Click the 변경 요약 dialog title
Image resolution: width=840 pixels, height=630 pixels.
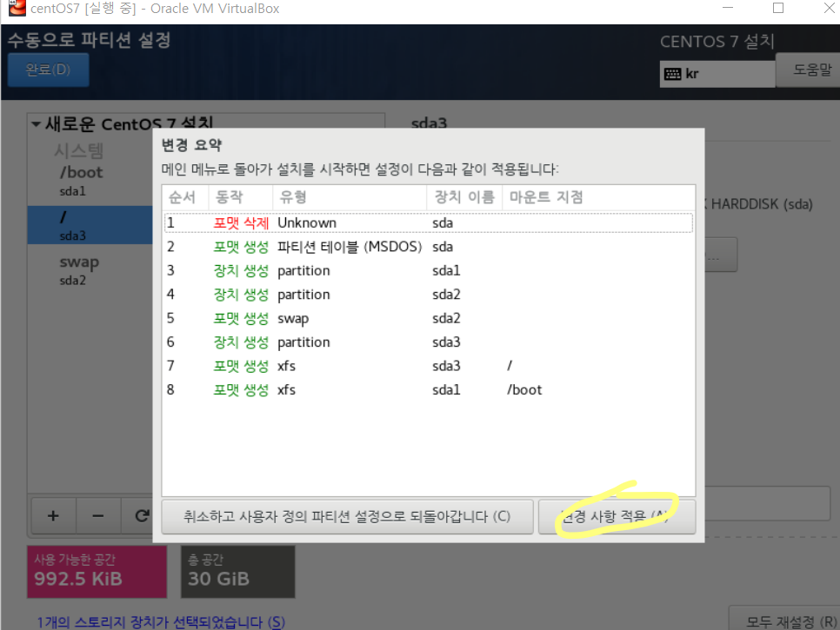click(192, 145)
